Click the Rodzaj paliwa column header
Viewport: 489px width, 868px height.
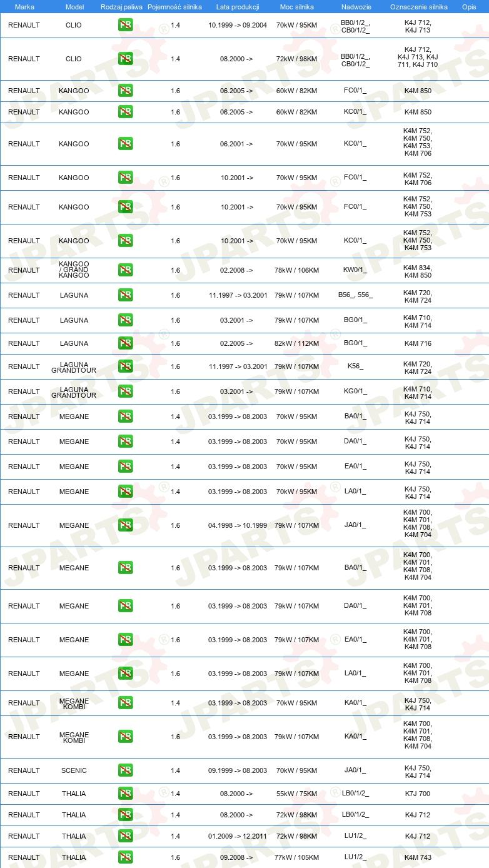(x=121, y=7)
